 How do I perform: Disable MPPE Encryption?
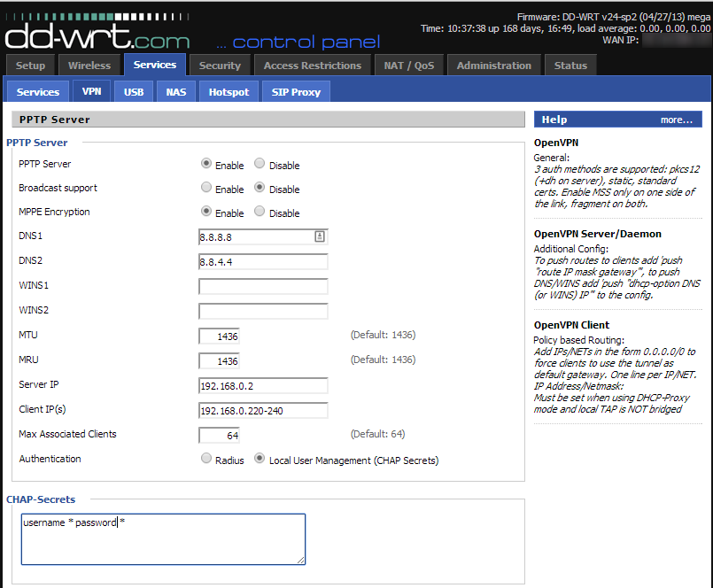(260, 212)
